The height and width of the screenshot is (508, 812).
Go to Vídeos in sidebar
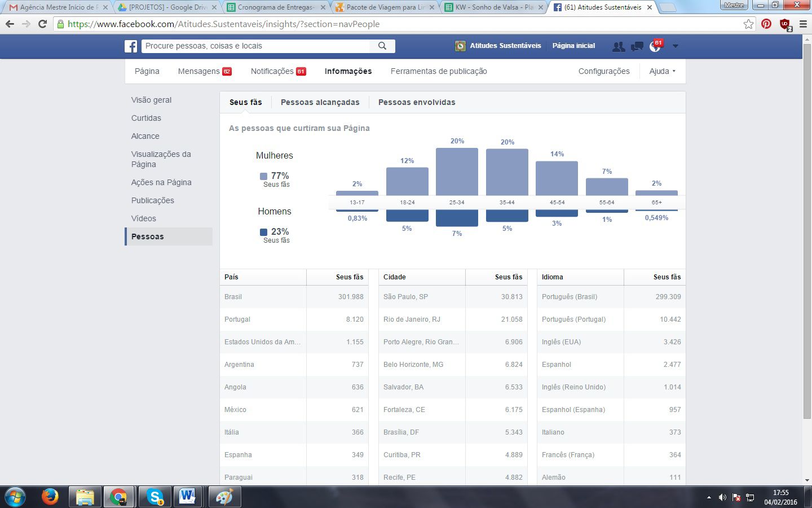pos(143,218)
